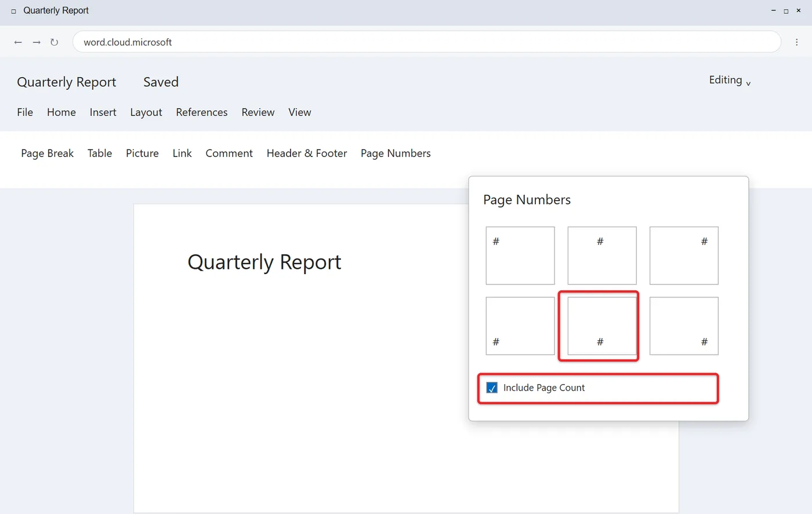Open the References tab

(x=202, y=112)
